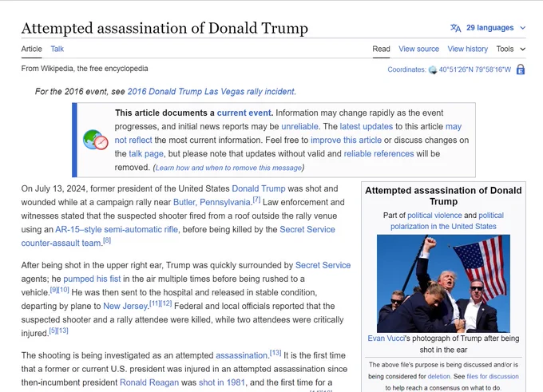Click the infobox title 'Attempted assassination of Donald Trump'
The width and height of the screenshot is (543, 392).
point(443,196)
